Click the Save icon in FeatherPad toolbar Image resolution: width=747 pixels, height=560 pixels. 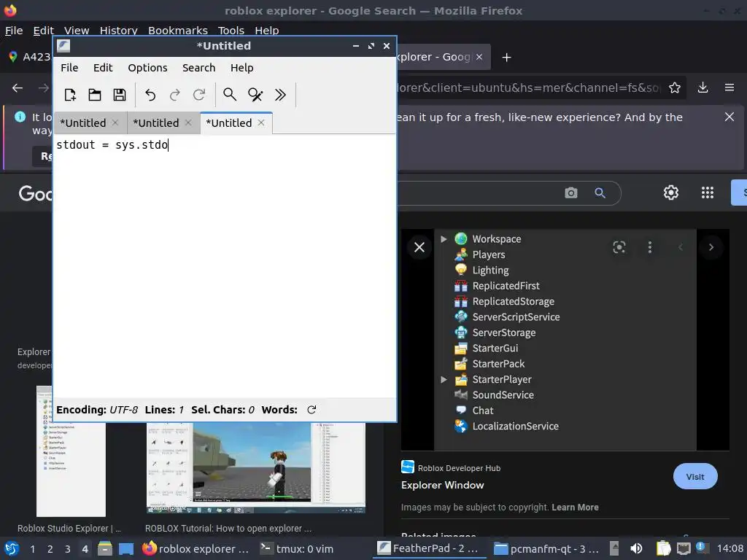point(120,95)
